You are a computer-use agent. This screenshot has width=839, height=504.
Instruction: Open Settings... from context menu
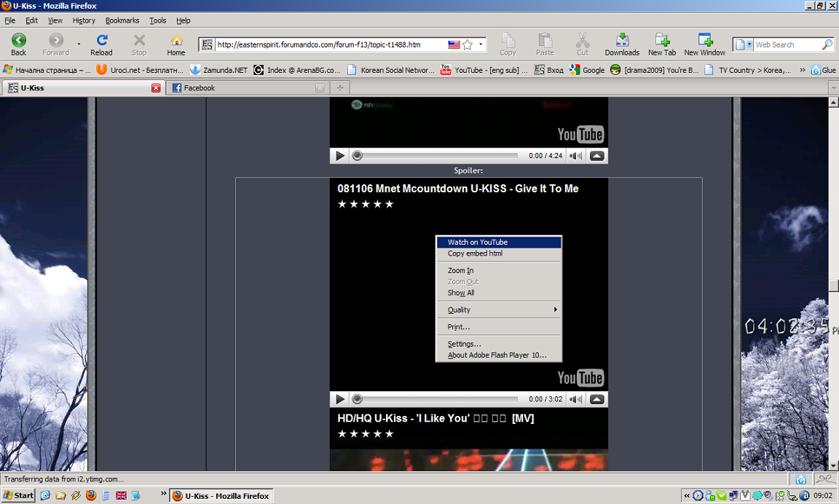click(499, 344)
